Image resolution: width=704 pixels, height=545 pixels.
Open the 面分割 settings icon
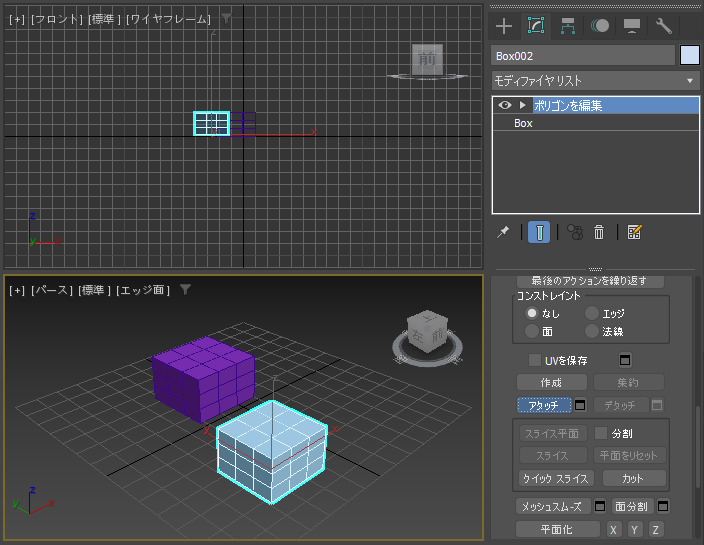click(663, 506)
